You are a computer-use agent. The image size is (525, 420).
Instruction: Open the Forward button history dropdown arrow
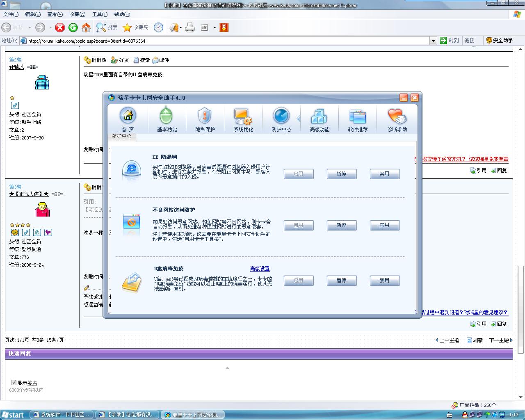[50, 28]
